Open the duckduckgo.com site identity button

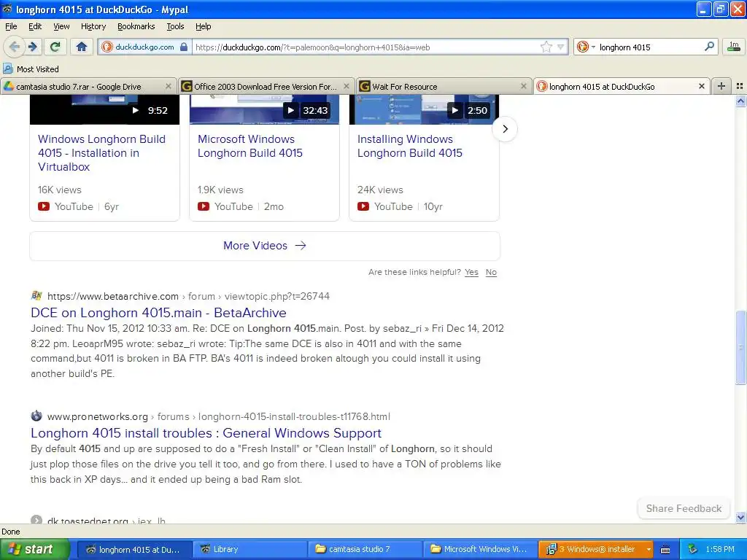(145, 47)
